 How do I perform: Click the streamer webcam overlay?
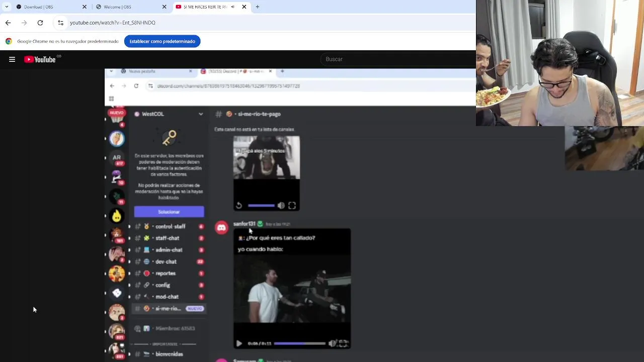560,63
